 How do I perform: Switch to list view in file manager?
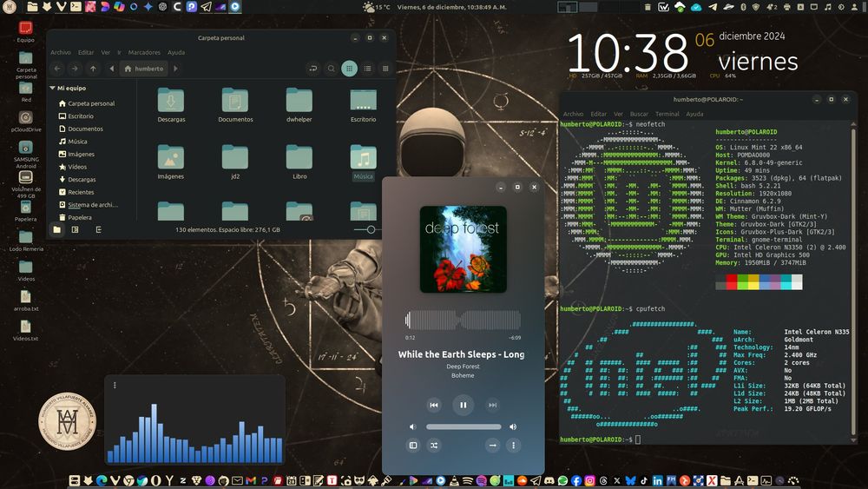point(367,69)
